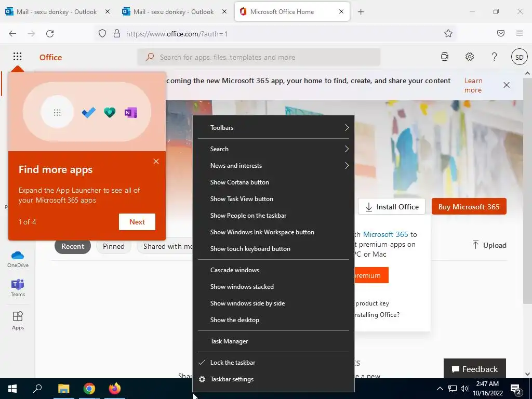This screenshot has height=399, width=532.
Task: Open Taskbar settings
Action: [x=273, y=379]
